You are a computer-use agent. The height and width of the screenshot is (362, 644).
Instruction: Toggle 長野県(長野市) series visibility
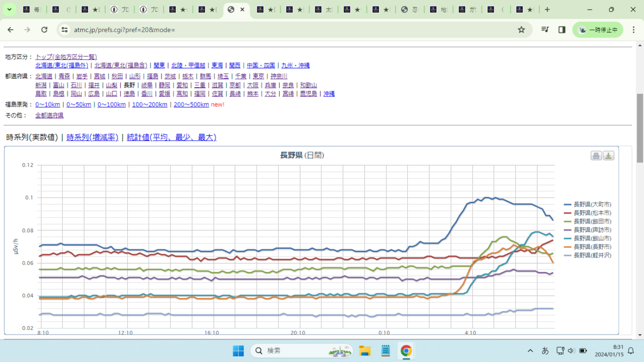coord(588,247)
